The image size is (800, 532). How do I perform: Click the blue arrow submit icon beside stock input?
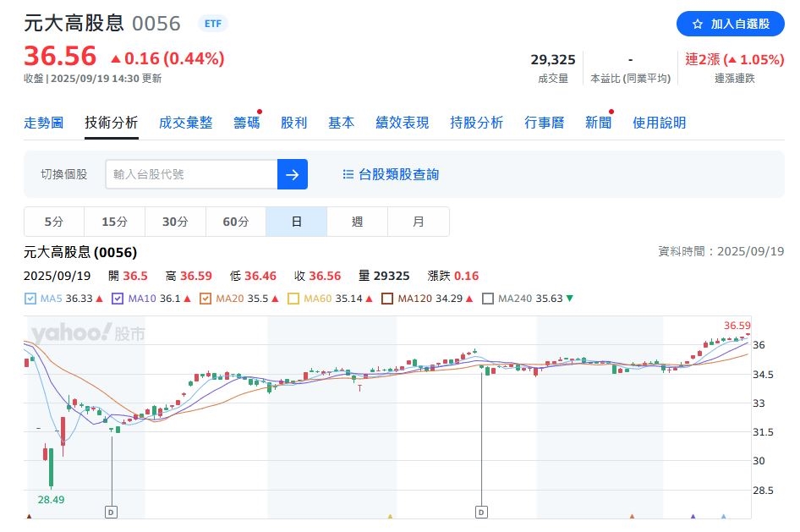[292, 174]
